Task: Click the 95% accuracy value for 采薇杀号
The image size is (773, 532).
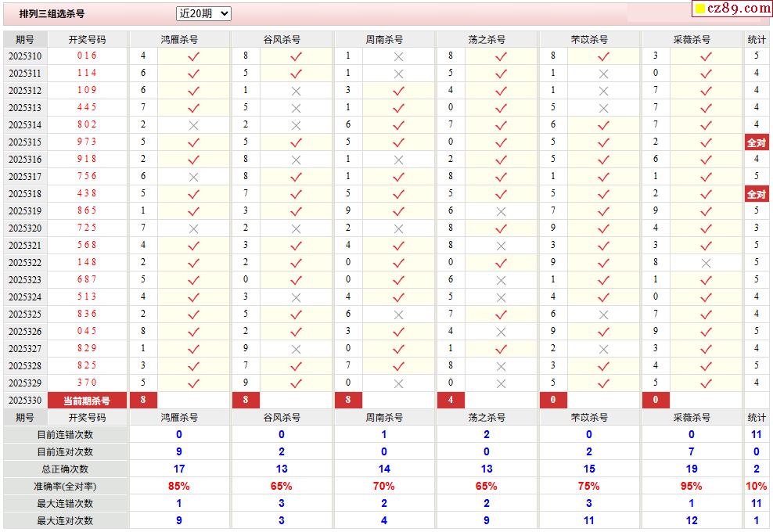Action: point(692,487)
